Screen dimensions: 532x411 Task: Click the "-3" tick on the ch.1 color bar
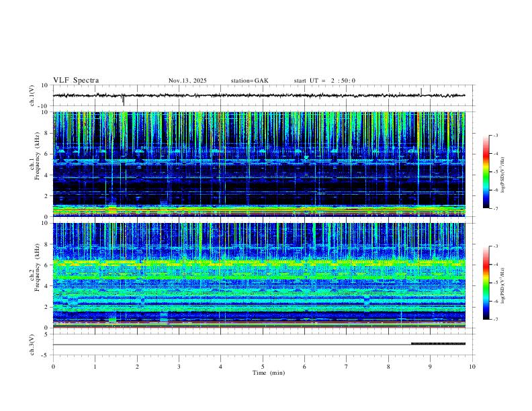tap(495, 135)
